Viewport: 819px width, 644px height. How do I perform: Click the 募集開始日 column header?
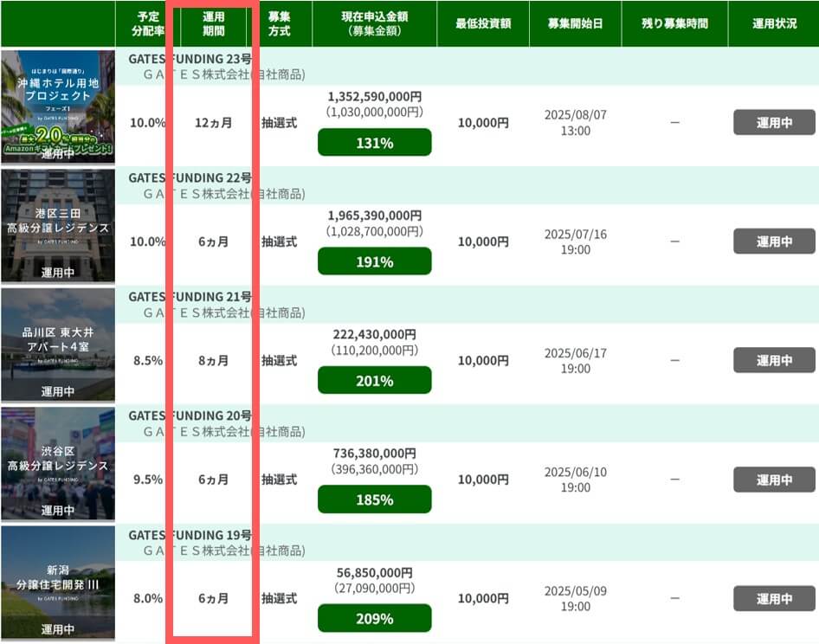point(575,23)
